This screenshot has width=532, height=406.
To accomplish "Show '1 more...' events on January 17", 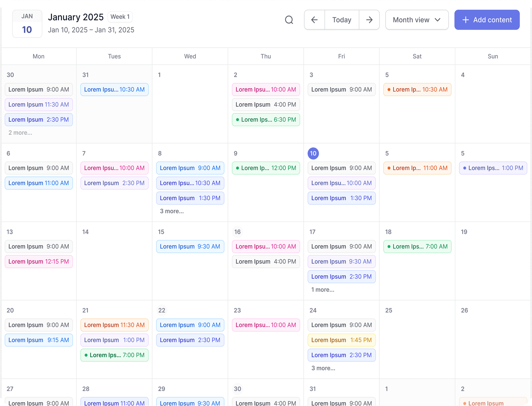I will click(323, 290).
